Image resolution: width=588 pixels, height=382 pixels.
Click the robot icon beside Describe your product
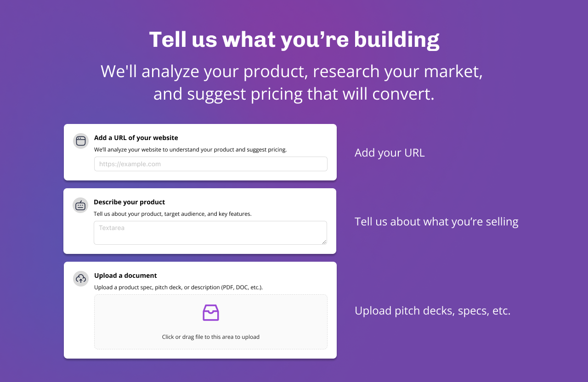80,205
